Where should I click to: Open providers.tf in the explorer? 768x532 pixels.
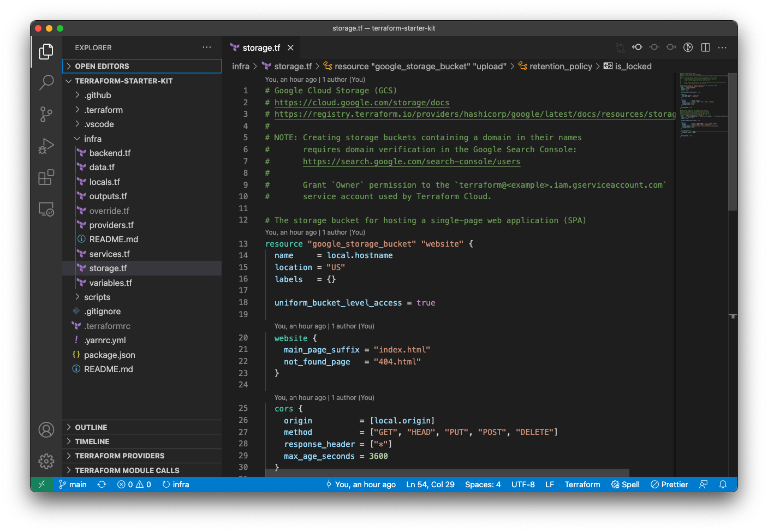tap(142, 225)
